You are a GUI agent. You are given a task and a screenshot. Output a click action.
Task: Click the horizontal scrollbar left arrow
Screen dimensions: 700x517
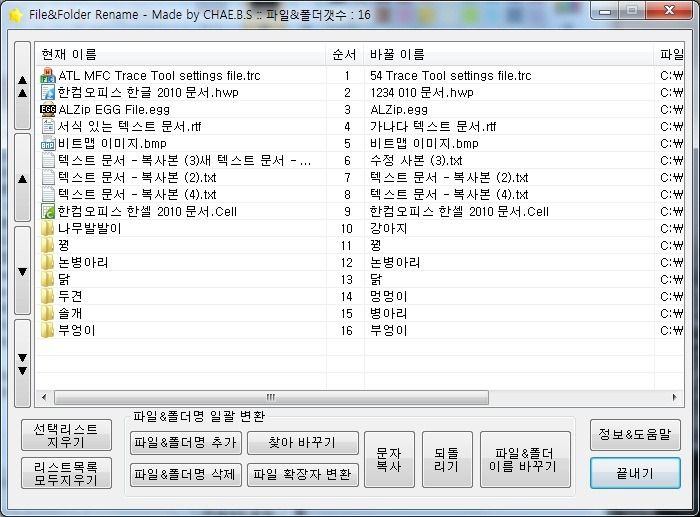click(44, 397)
